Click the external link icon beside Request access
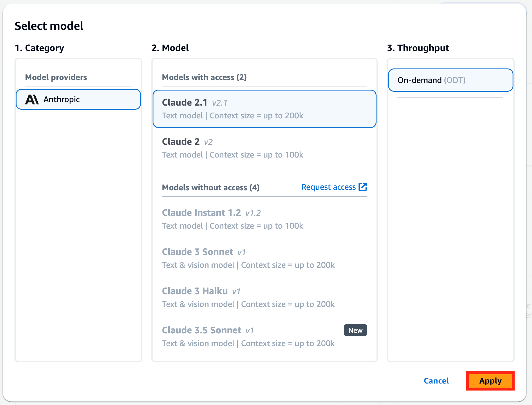 click(x=363, y=187)
